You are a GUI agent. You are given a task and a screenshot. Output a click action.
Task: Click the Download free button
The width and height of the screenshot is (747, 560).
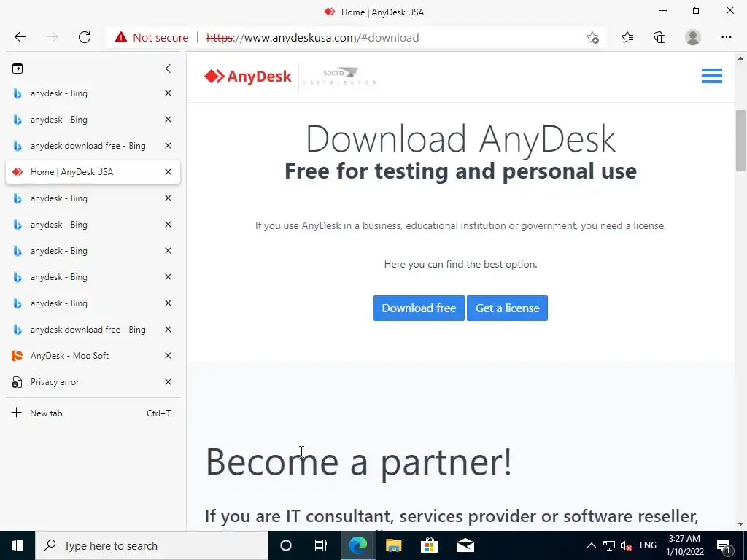[x=419, y=308]
